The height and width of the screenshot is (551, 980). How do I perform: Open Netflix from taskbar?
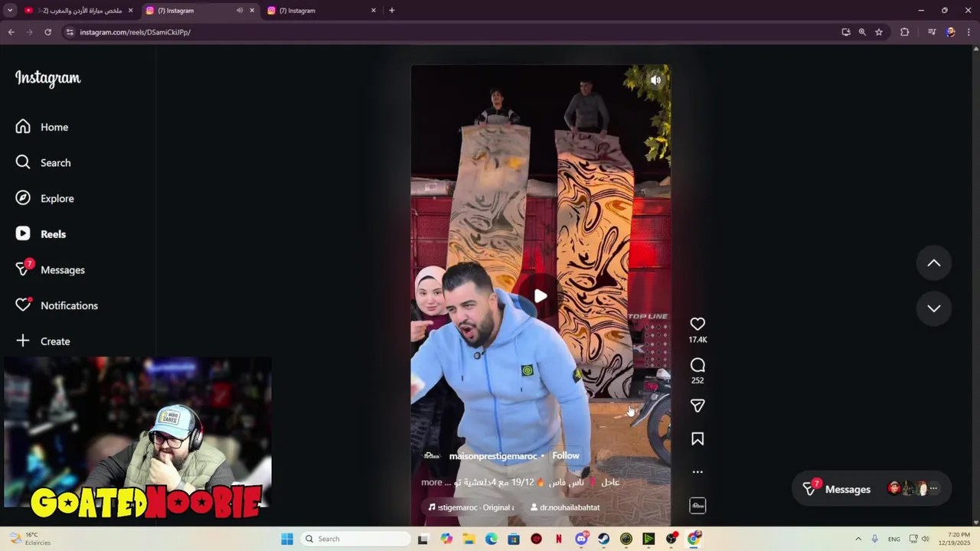pos(559,539)
